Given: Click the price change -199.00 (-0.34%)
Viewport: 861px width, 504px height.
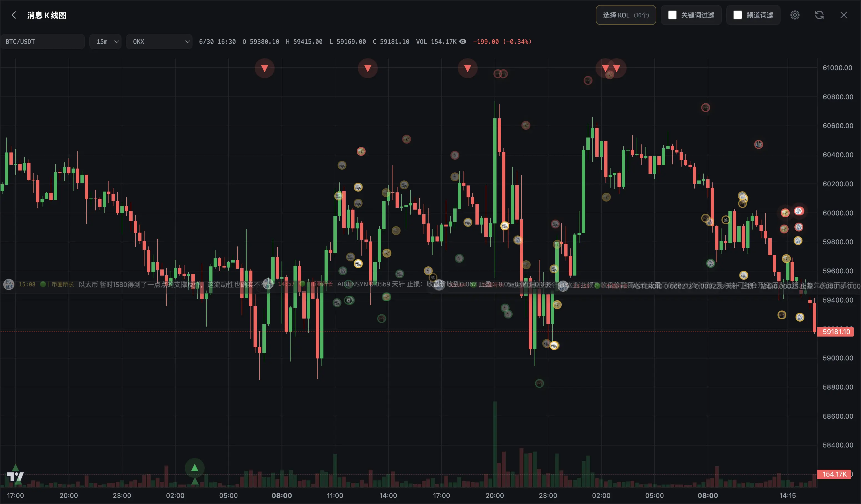Looking at the screenshot, I should (x=502, y=41).
